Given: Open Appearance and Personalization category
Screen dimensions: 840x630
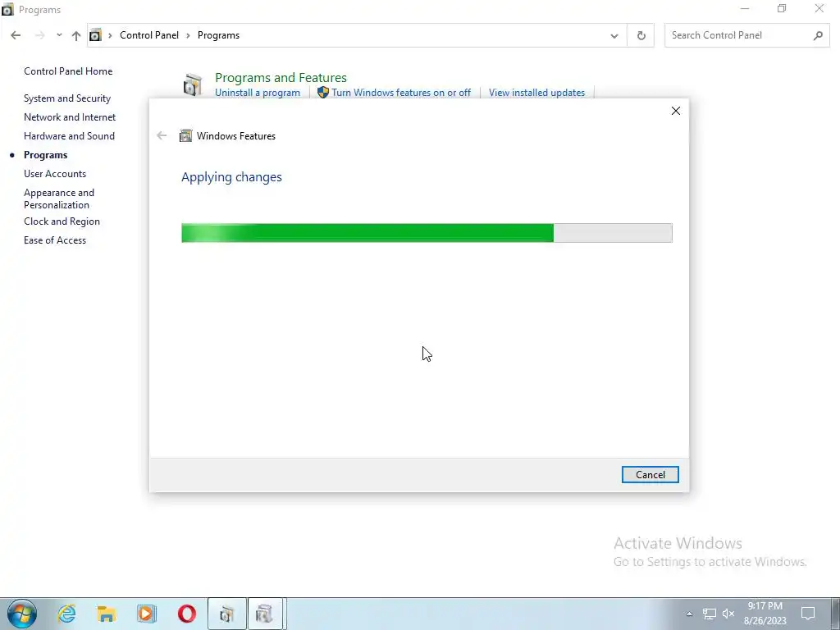Looking at the screenshot, I should coord(59,199).
